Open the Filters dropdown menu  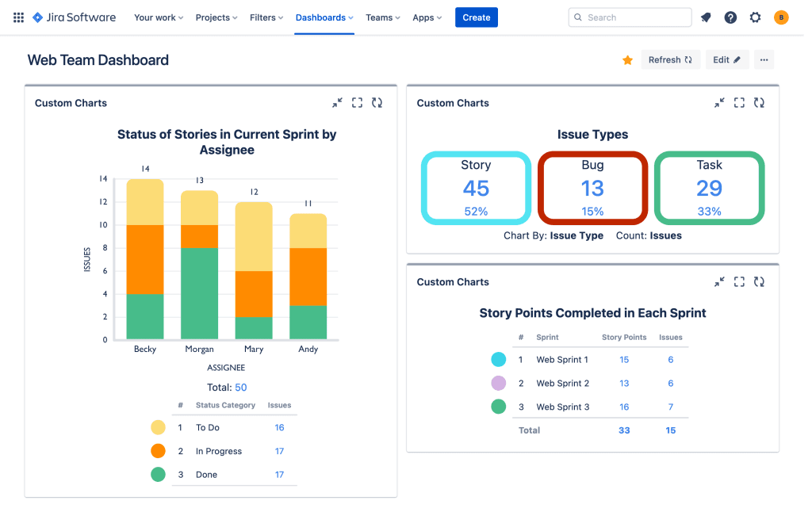[x=266, y=17]
